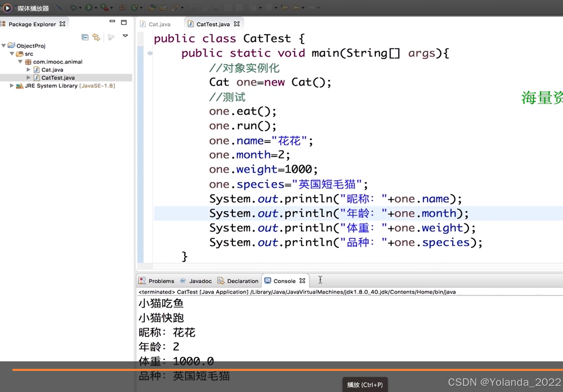Select CatTest.java in the Package Explorer
This screenshot has width=563, height=392.
(x=58, y=77)
